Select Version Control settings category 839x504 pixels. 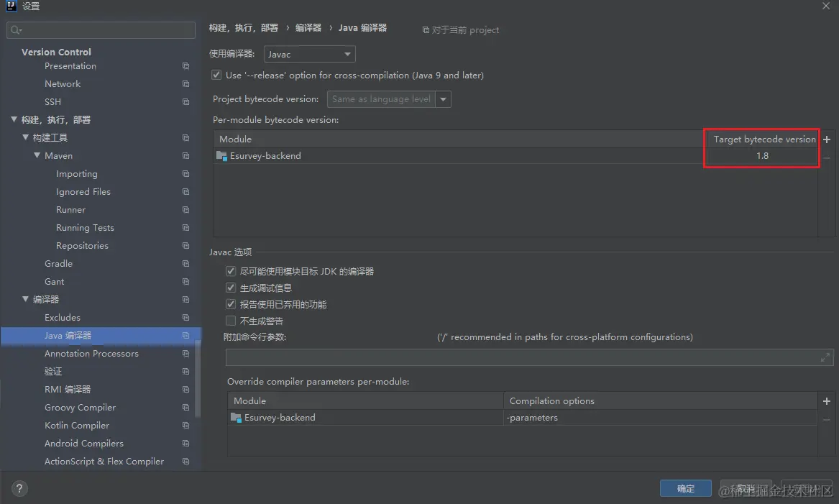click(x=56, y=52)
